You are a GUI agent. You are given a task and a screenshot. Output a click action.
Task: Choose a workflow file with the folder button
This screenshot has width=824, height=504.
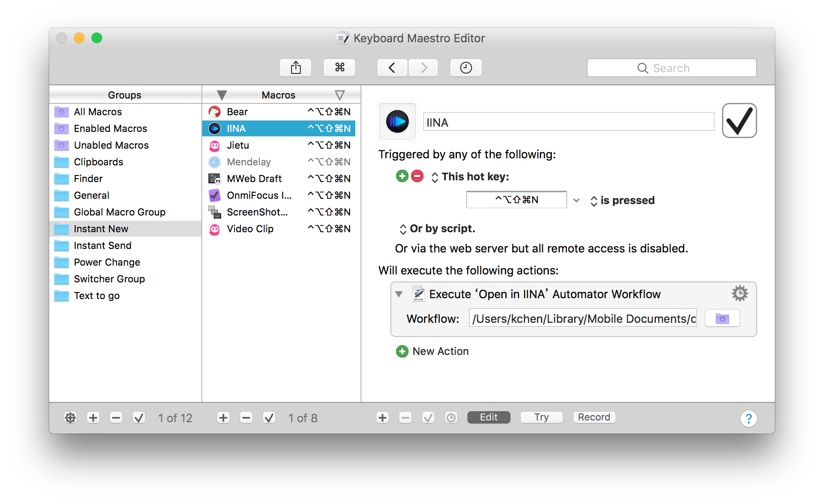click(x=722, y=318)
